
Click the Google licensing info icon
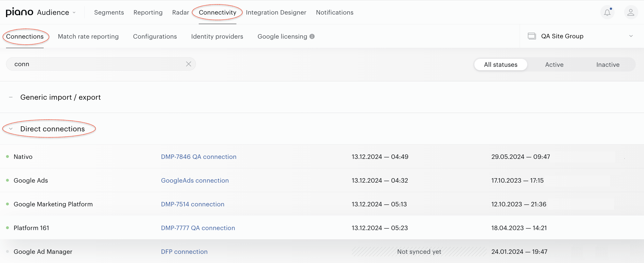point(312,36)
